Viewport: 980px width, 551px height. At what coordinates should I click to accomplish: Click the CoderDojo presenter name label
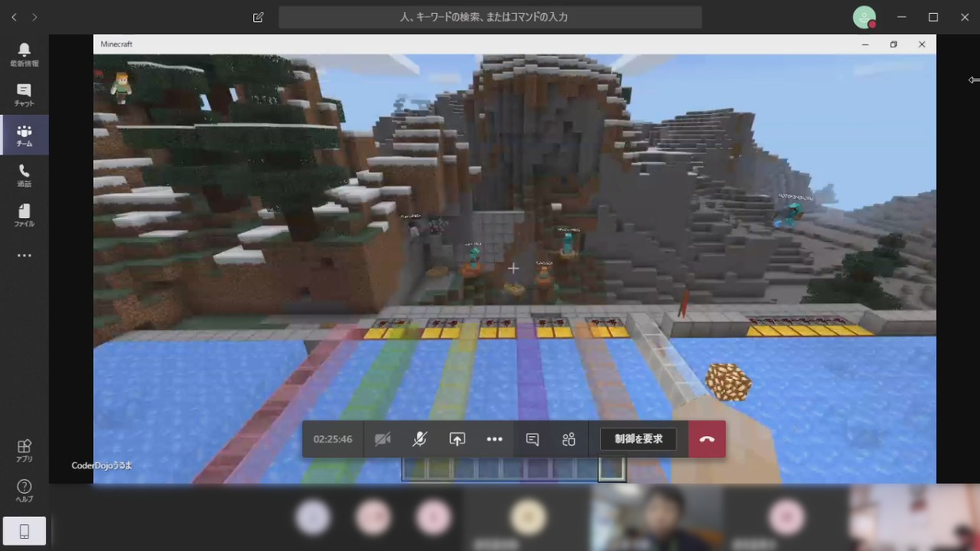click(102, 464)
